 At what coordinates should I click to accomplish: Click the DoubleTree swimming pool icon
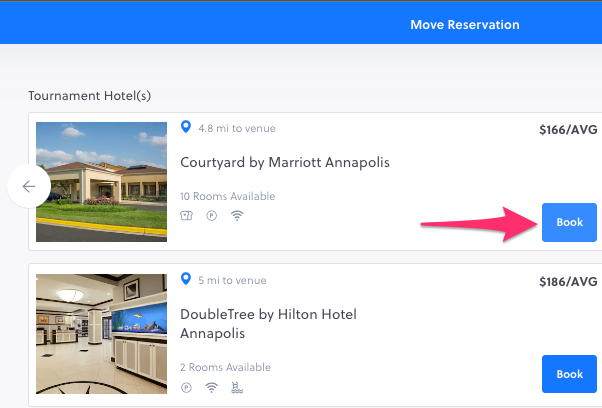(x=236, y=388)
